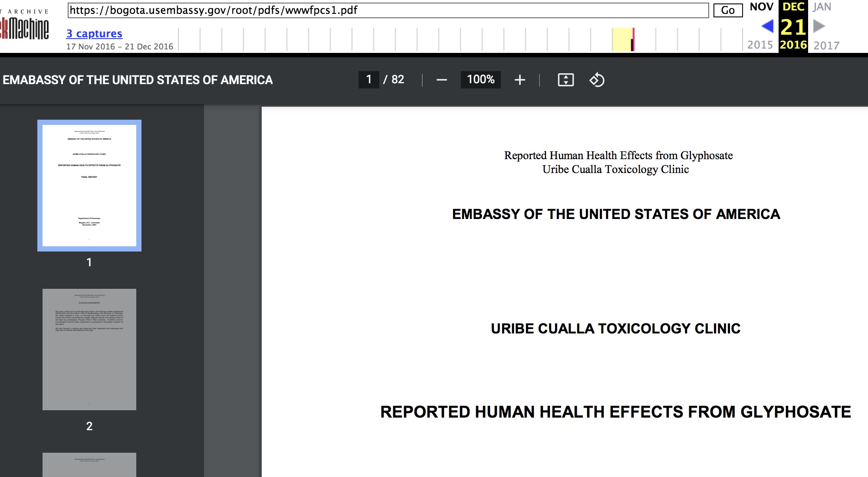The width and height of the screenshot is (868, 477).
Task: Click the page header line about Glyphosate
Action: coord(618,155)
